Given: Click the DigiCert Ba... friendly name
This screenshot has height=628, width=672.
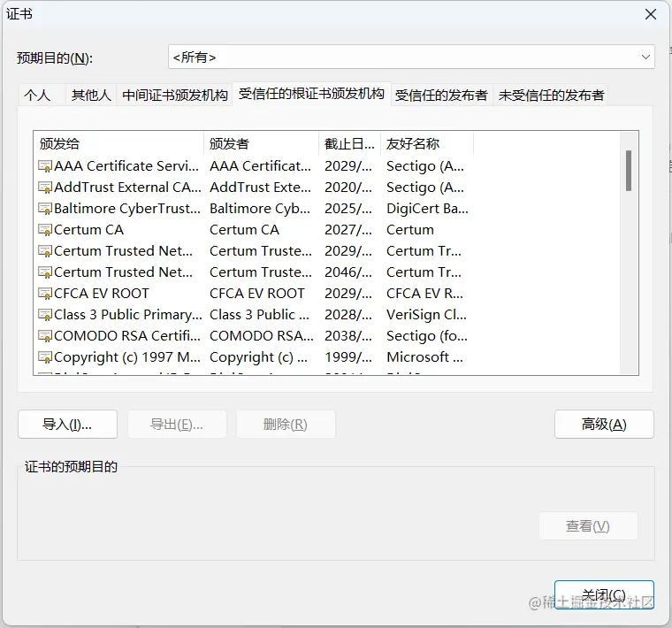Looking at the screenshot, I should pyautogui.click(x=427, y=209).
